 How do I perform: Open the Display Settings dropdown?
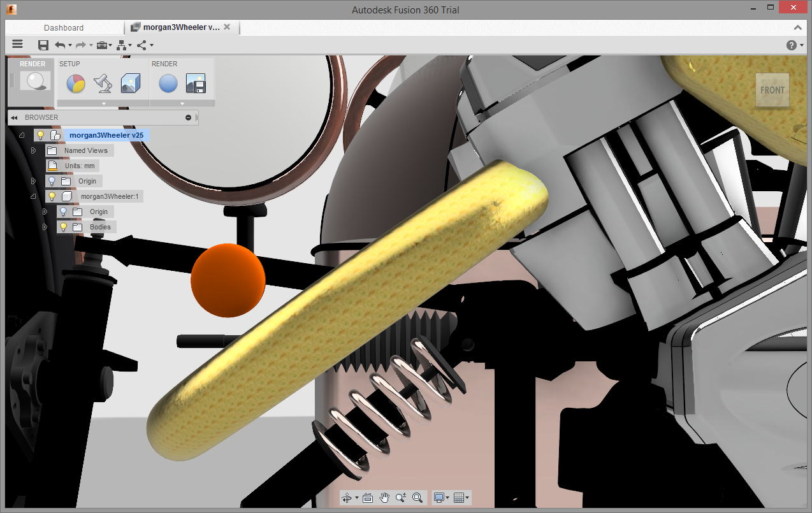(441, 498)
